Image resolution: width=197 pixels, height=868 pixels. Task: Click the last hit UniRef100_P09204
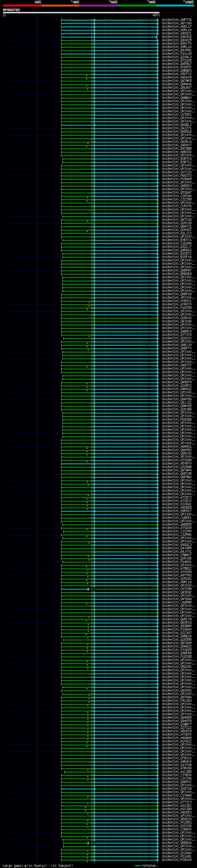pyautogui.click(x=177, y=860)
